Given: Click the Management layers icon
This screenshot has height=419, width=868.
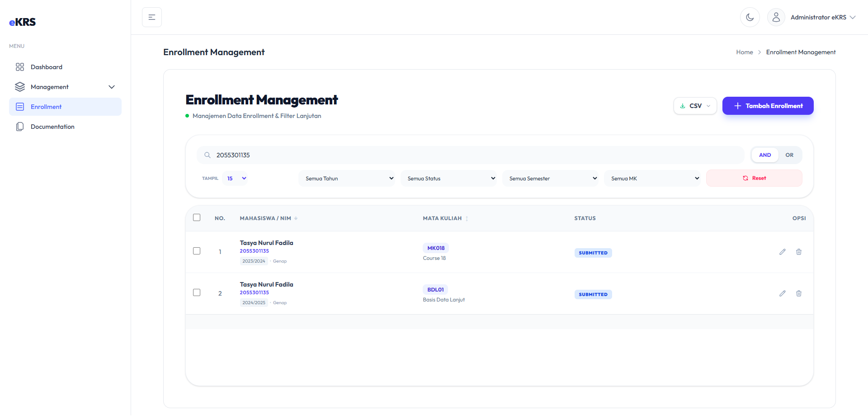Looking at the screenshot, I should [x=20, y=87].
